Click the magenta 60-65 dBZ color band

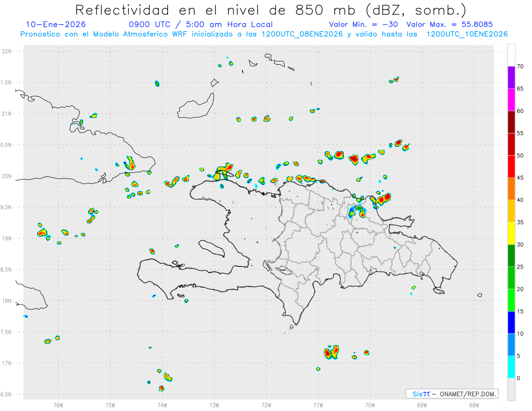[511, 99]
